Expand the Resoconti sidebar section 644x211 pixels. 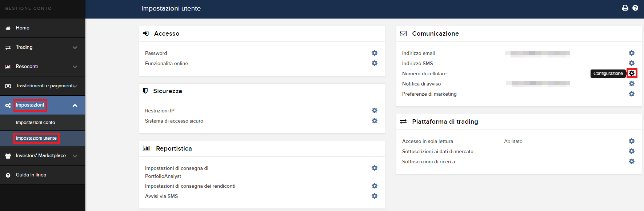click(x=43, y=67)
